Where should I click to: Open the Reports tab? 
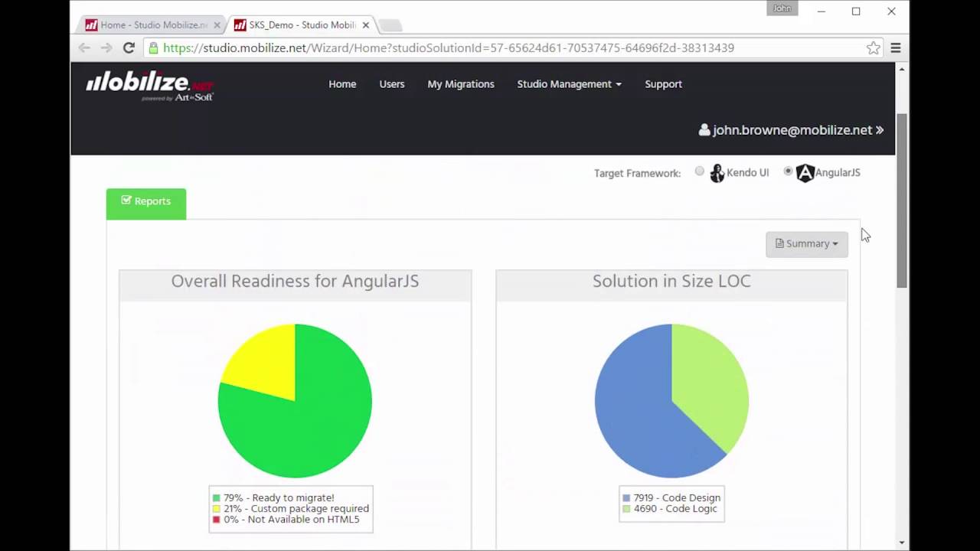point(146,204)
